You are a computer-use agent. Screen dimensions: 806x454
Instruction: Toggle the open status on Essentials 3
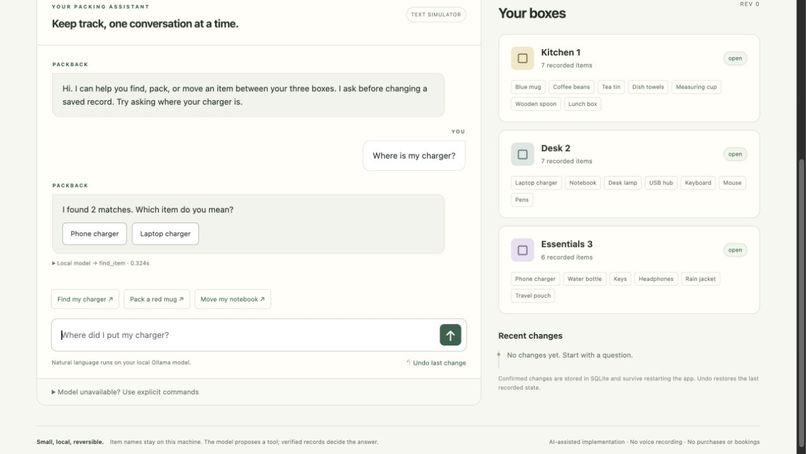tap(735, 250)
